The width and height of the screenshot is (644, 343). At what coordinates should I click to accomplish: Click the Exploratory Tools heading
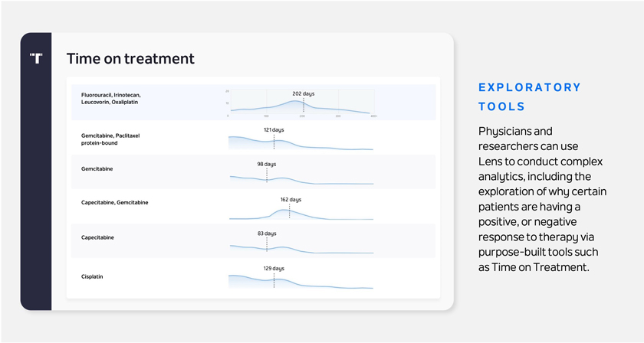coord(530,96)
